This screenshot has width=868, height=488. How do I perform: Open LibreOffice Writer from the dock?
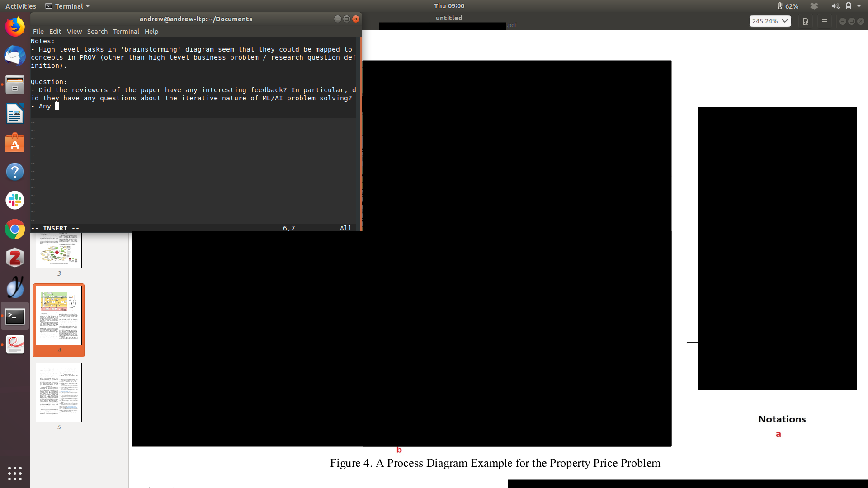point(15,114)
